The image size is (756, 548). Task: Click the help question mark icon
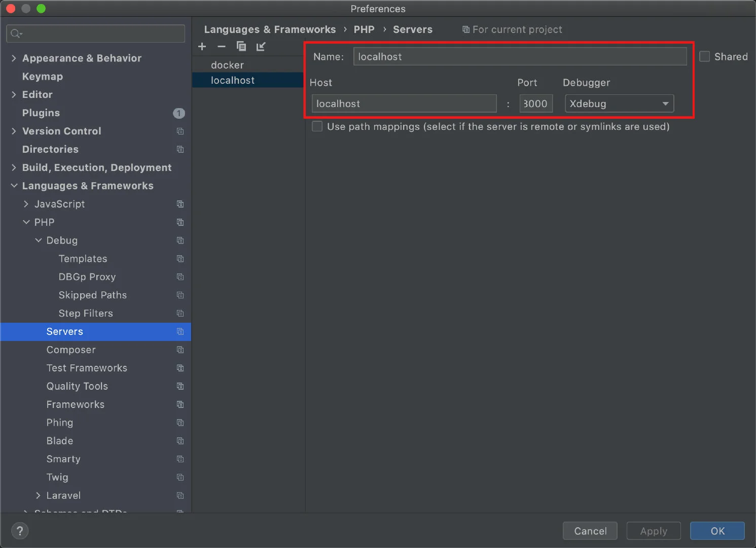(20, 531)
